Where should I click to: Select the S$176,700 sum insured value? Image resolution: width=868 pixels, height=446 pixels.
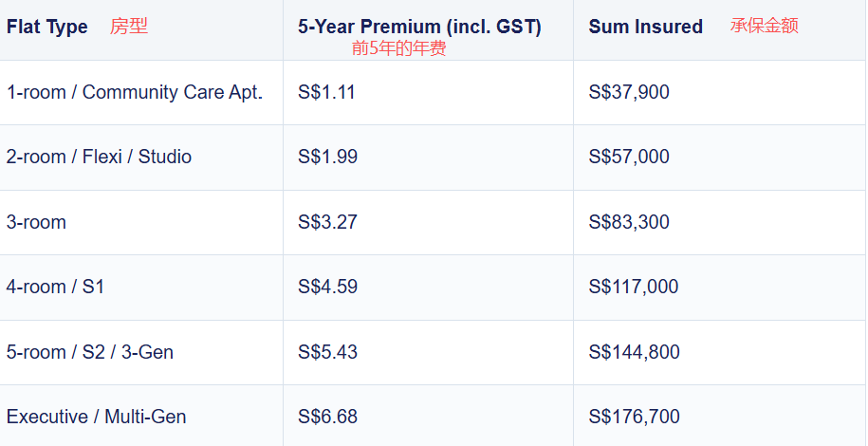coord(635,417)
